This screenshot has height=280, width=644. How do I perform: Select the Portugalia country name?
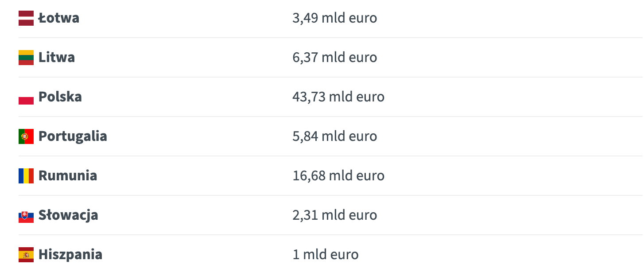[73, 136]
